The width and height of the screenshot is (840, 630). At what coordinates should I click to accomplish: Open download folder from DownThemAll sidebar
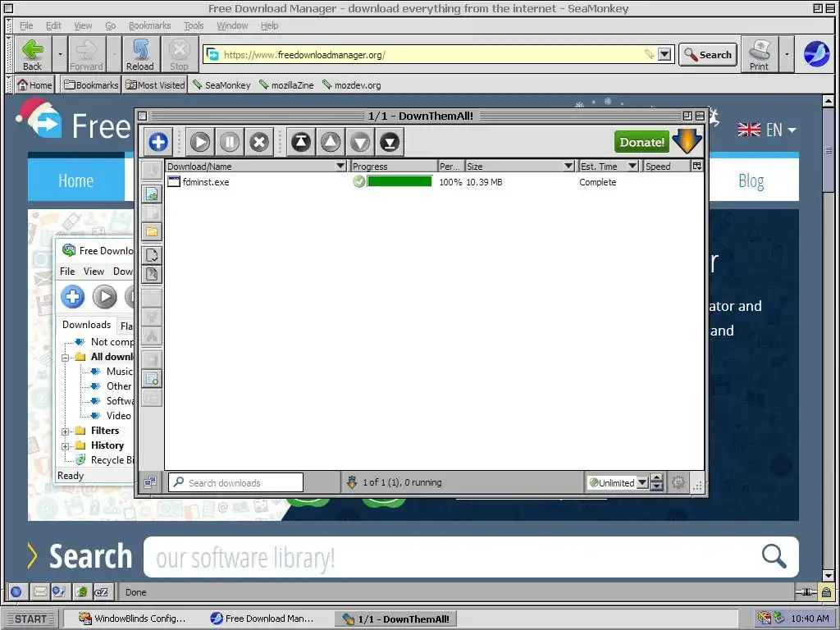(x=152, y=231)
